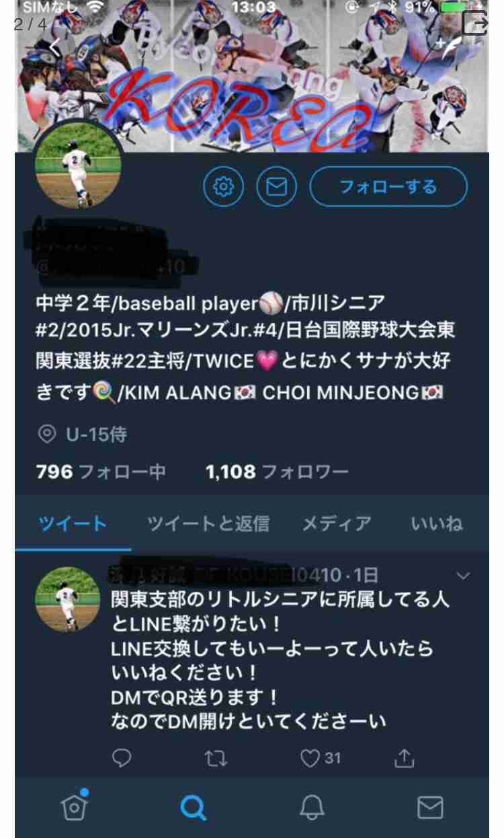This screenshot has width=504, height=838.
Task: Open notifications bell in bottom bar
Action: pos(312,807)
